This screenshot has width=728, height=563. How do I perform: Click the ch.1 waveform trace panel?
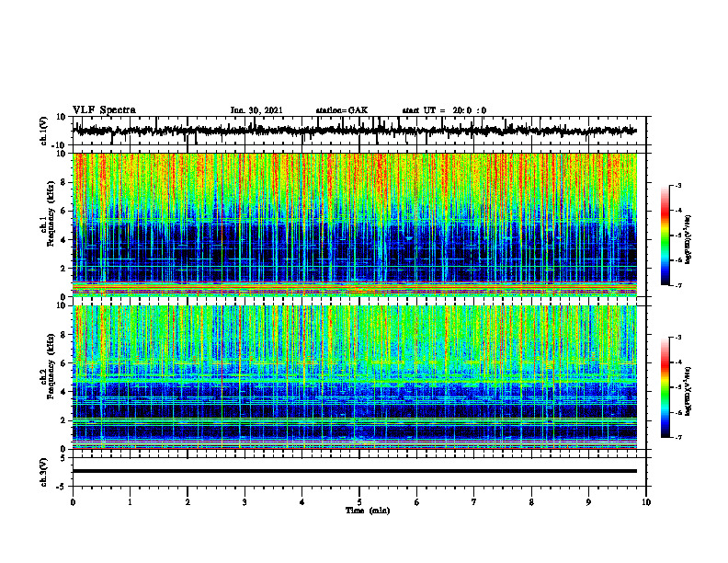click(359, 131)
